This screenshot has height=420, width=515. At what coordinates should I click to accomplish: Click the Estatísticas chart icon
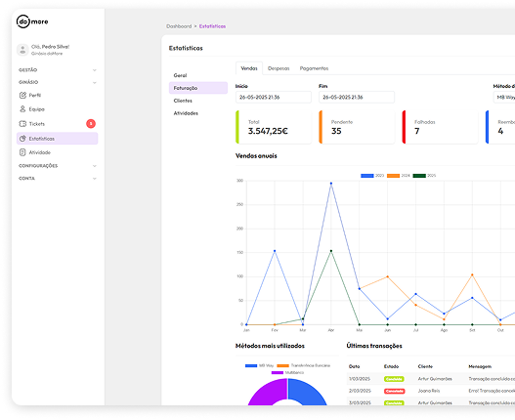pos(22,139)
